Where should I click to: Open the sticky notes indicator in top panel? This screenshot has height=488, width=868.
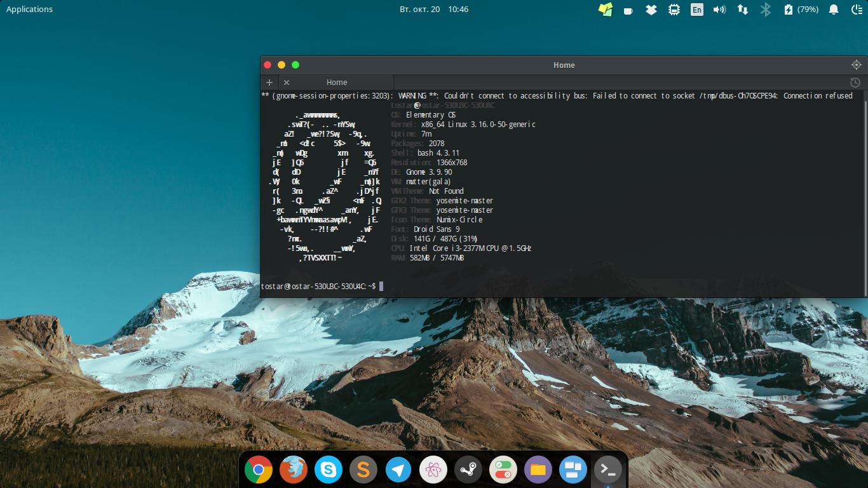606,10
